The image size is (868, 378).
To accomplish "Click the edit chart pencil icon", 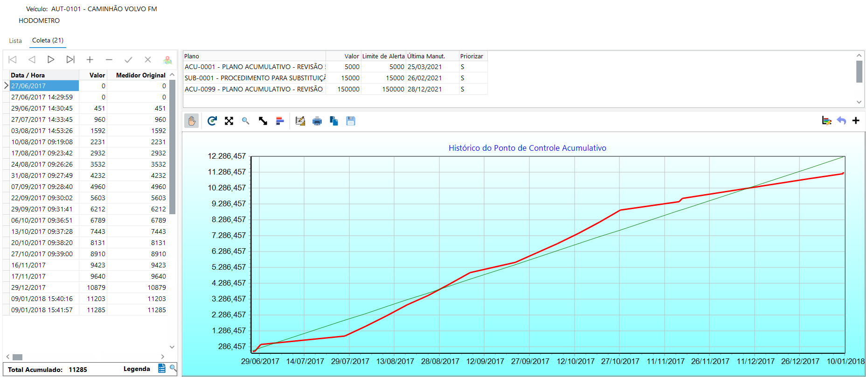I will pyautogui.click(x=300, y=121).
